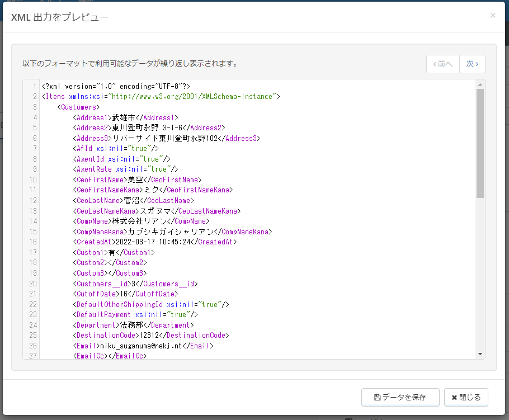Screen dimensions: 509x420
Task: Click the empty EmailCc line
Action: [x=110, y=356]
